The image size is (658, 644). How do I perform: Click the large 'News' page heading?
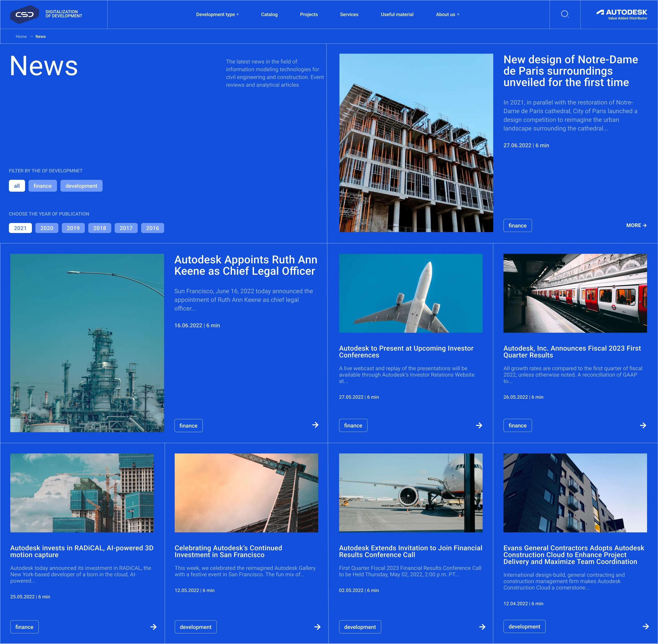44,66
